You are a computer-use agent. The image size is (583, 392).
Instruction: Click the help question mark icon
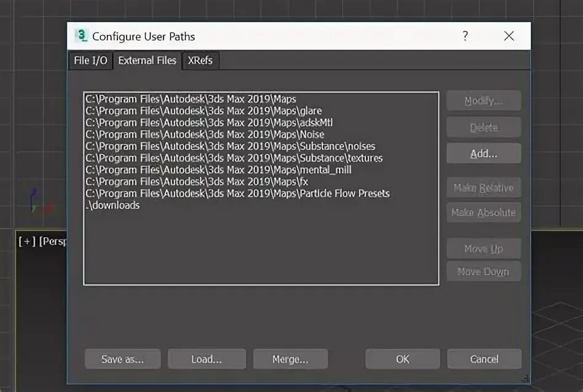click(465, 36)
